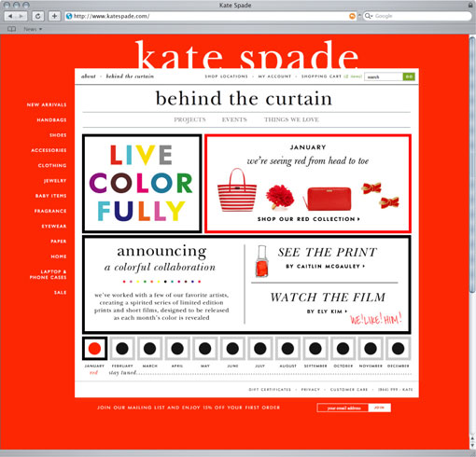The image size is (476, 457).
Task: Select the October color swatch
Action: 343,349
